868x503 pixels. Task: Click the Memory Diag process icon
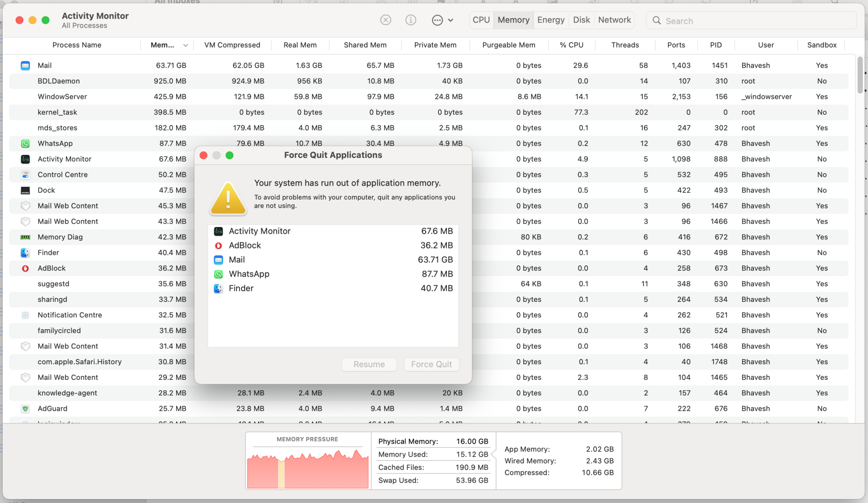[x=25, y=237]
